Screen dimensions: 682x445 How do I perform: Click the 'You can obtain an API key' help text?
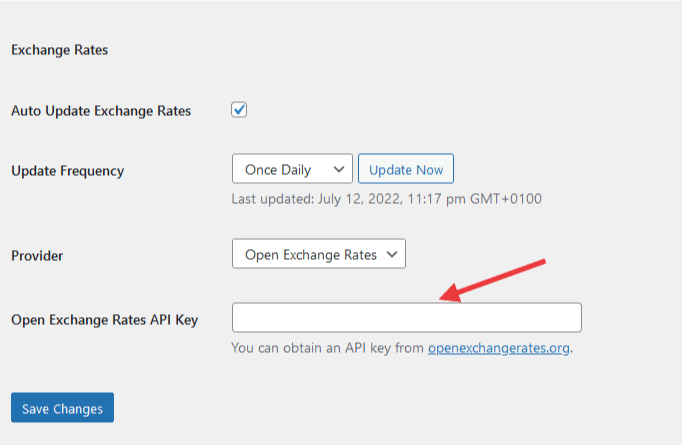[x=328, y=348]
